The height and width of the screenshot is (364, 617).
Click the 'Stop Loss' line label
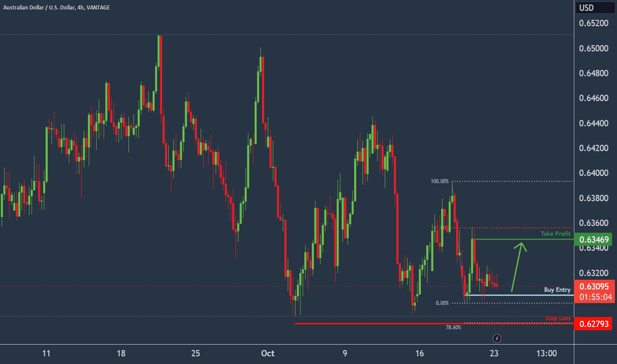tap(557, 318)
